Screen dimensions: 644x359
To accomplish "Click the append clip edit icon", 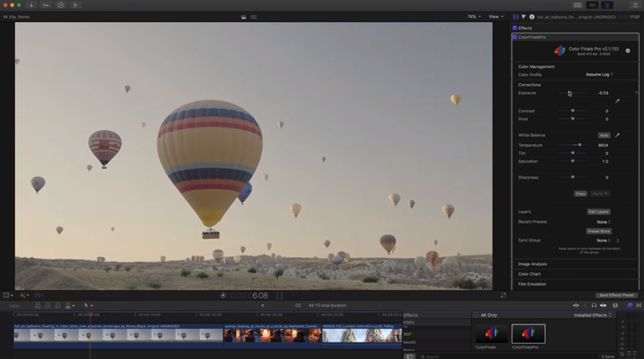I will coord(57,306).
